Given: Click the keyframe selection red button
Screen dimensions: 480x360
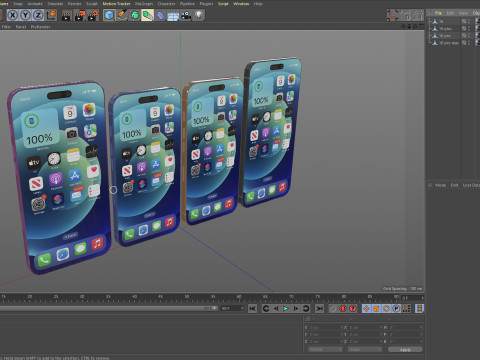Looking at the screenshot, I should coord(353,309).
